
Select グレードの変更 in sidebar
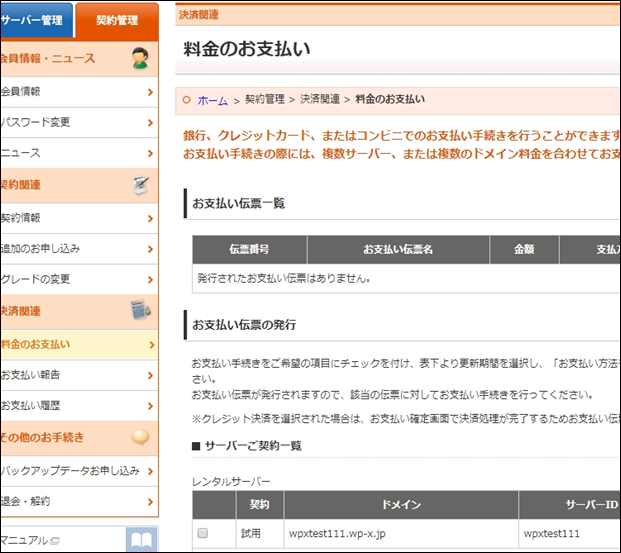point(79,279)
